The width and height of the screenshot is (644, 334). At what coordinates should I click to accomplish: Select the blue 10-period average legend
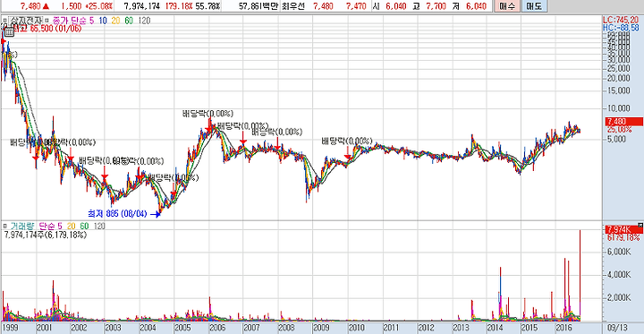[x=102, y=21]
